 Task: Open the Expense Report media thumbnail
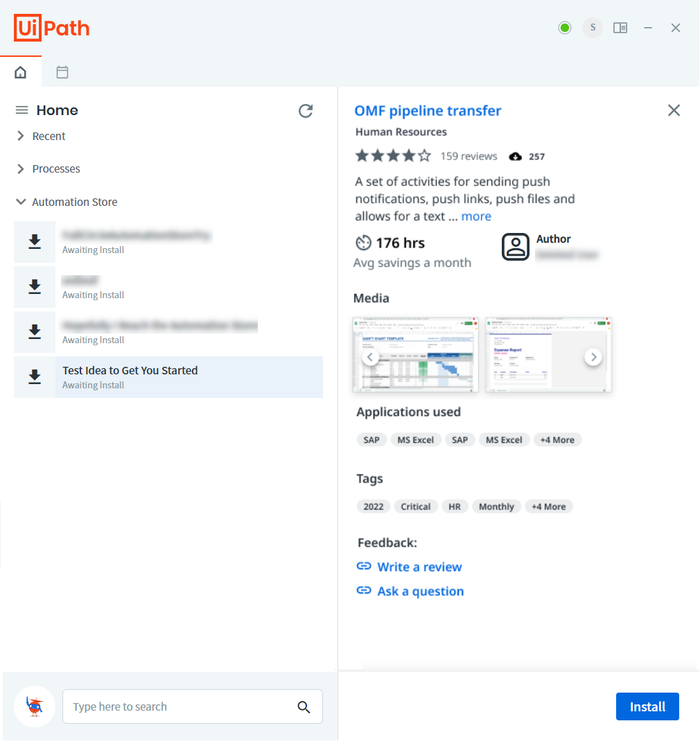[548, 355]
